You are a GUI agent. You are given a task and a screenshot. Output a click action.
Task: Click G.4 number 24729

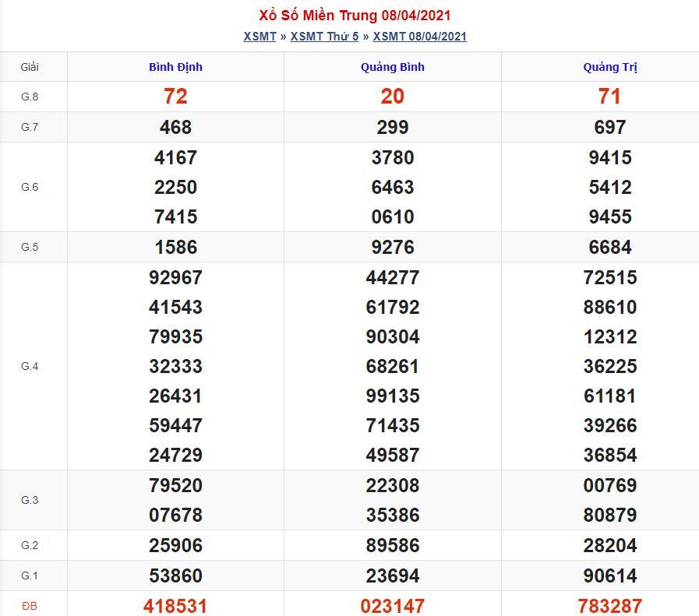(x=175, y=456)
